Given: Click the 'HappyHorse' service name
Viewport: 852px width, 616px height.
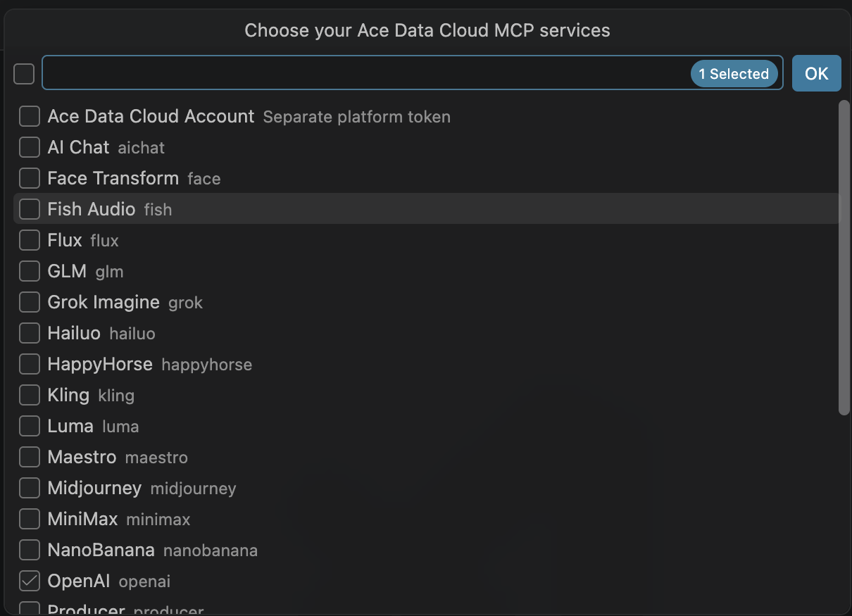Looking at the screenshot, I should tap(100, 364).
